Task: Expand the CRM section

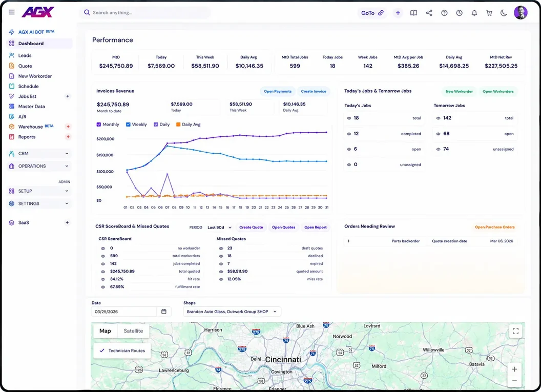Action: (x=39, y=154)
